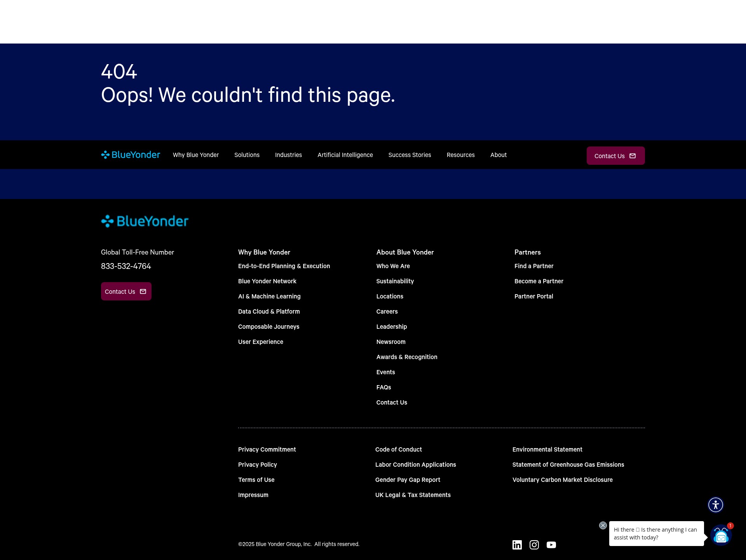The height and width of the screenshot is (560, 746).
Task: Open Contact Us link under About Blue Yonder
Action: (392, 402)
